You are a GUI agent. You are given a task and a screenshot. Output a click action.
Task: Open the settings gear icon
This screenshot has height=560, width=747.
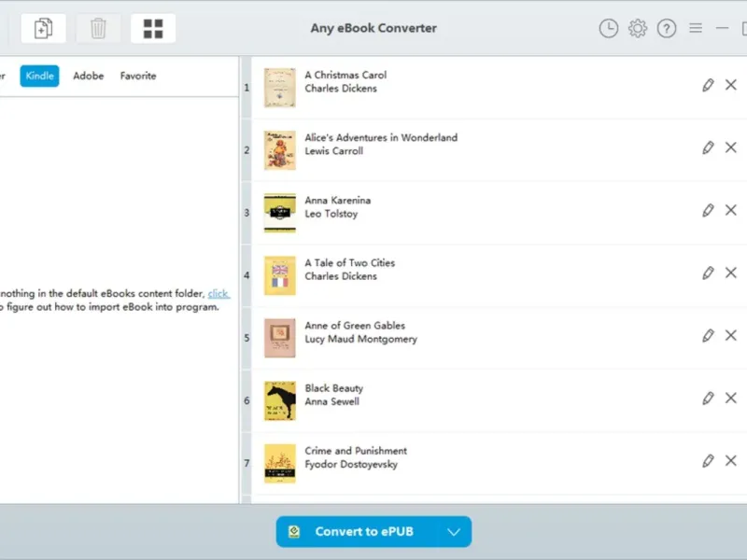click(638, 29)
